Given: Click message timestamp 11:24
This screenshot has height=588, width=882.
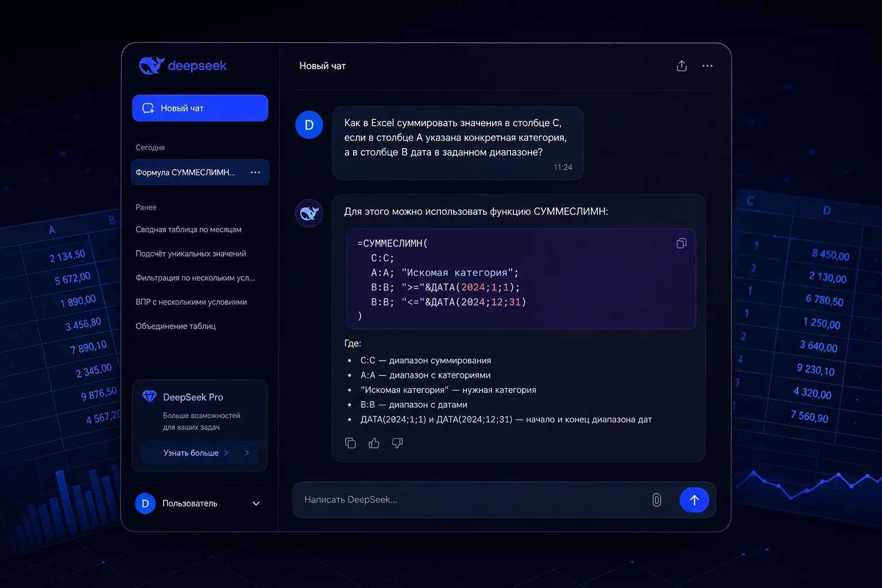Looking at the screenshot, I should pyautogui.click(x=563, y=167).
